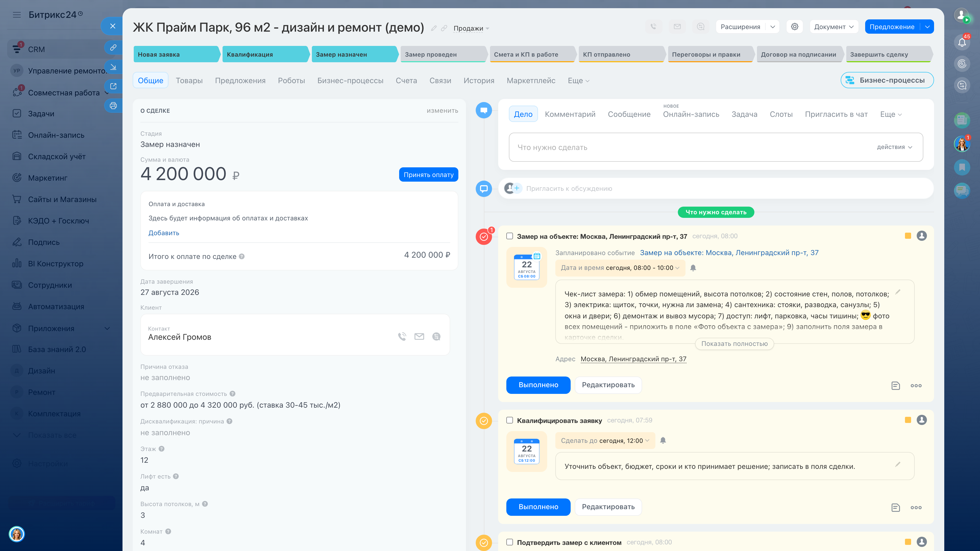The height and width of the screenshot is (551, 980).
Task: Open the address link Москва, Ленинградский пр-т, 37
Action: pyautogui.click(x=633, y=359)
